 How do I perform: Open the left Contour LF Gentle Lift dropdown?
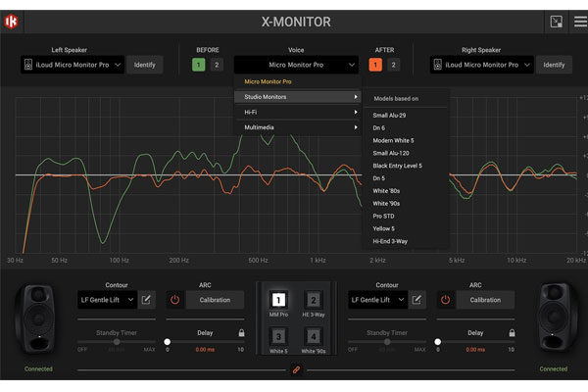click(107, 300)
